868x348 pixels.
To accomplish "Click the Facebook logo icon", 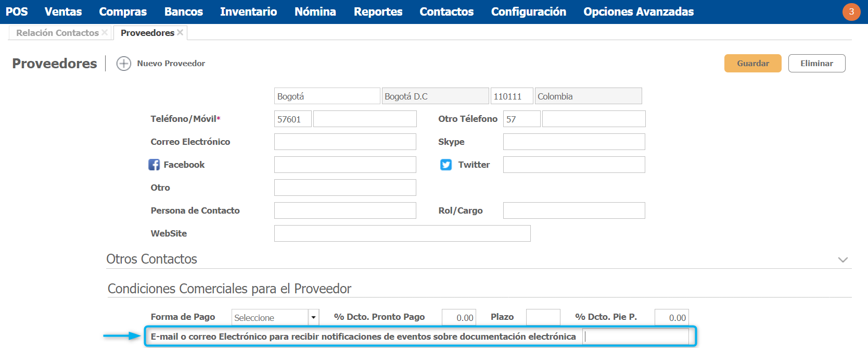I will (x=154, y=165).
